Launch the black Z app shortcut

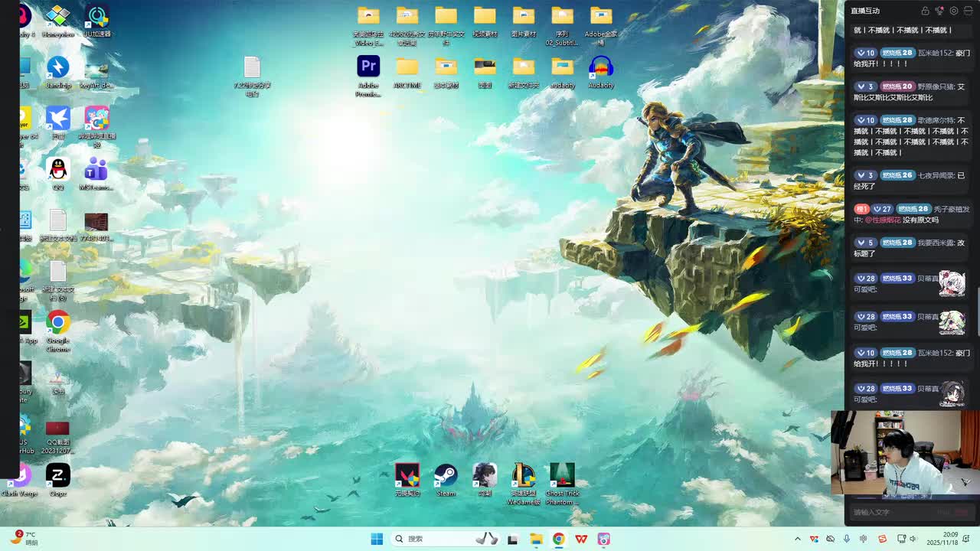click(x=58, y=480)
